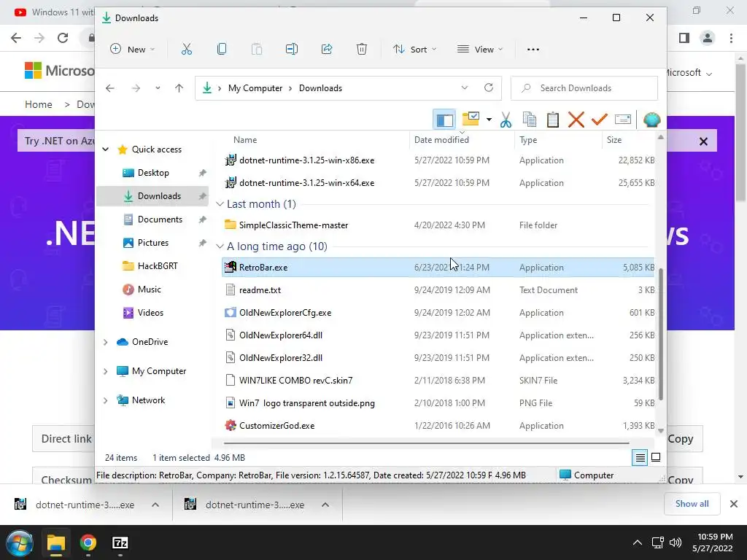Click the rename field icon in lower toolbar
This screenshot has height=560, width=747.
[623, 119]
